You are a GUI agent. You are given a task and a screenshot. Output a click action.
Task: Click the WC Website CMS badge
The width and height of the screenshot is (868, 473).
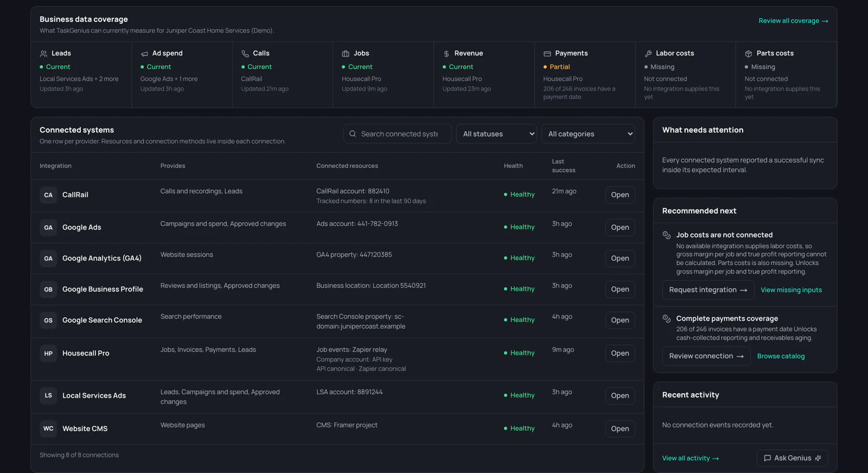coord(48,428)
